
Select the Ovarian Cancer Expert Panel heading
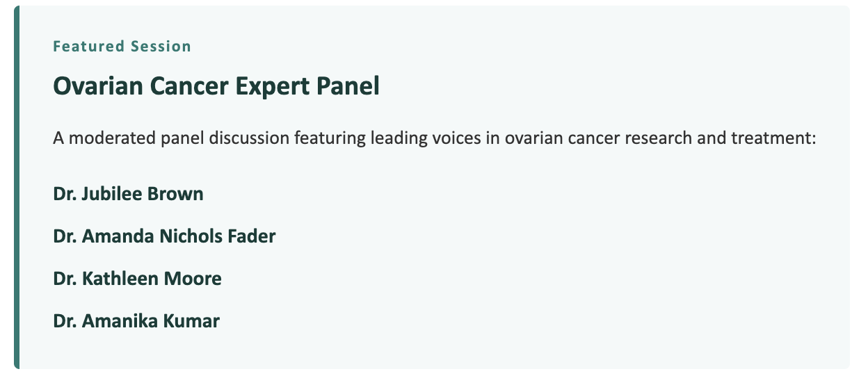pos(216,86)
